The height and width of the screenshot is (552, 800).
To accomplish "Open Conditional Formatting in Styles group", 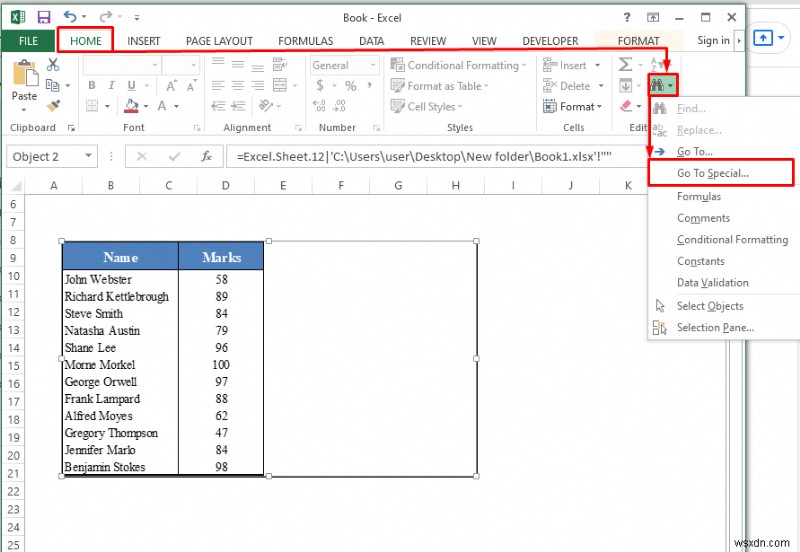I will point(458,65).
